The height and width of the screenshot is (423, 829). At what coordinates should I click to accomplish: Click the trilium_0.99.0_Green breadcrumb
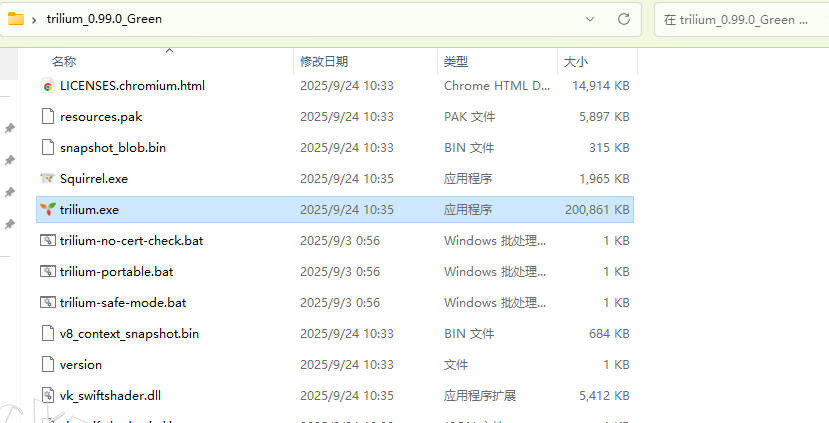[x=104, y=19]
